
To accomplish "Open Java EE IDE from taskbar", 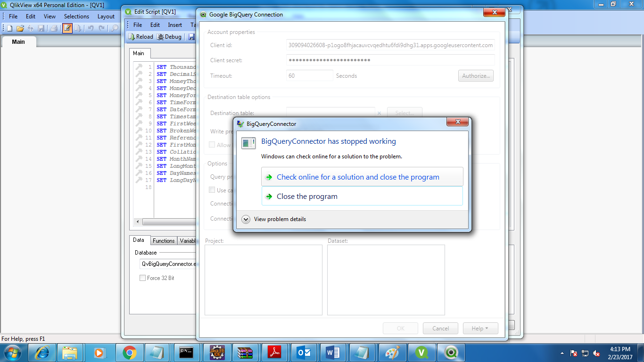I will [217, 352].
